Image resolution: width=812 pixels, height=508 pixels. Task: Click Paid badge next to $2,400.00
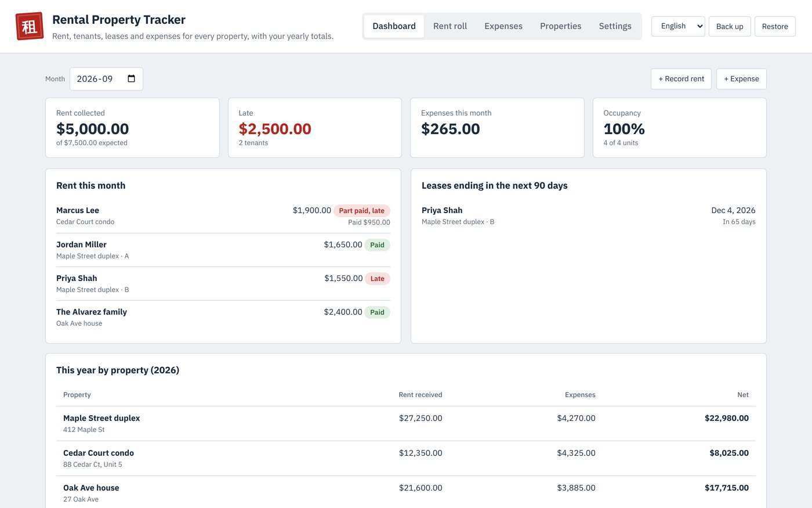[378, 312]
